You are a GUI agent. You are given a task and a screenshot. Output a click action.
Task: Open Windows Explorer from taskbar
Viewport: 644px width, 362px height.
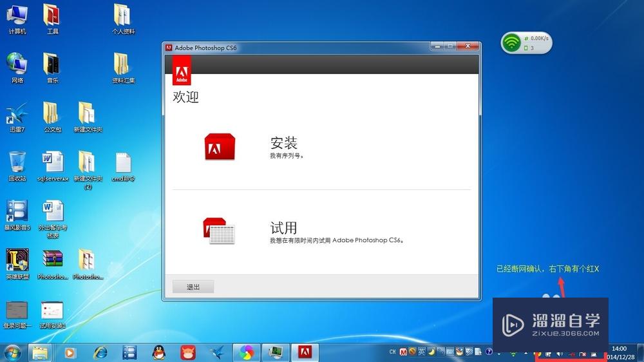click(x=40, y=353)
